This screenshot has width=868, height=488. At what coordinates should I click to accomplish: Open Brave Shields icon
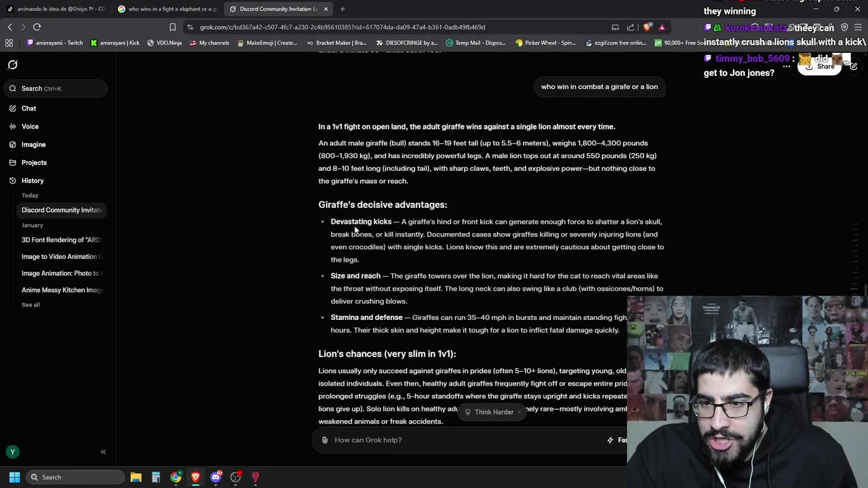coord(648,27)
